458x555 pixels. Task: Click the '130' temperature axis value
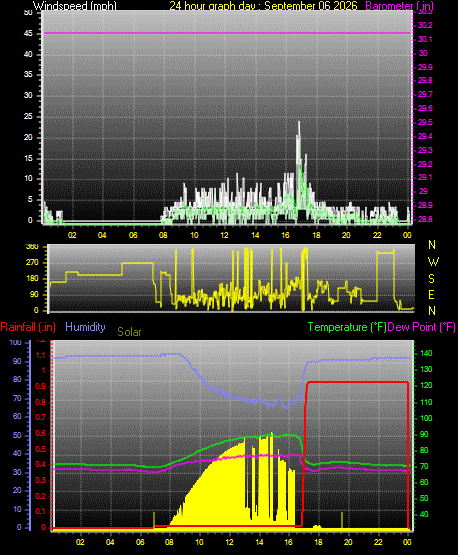click(426, 369)
